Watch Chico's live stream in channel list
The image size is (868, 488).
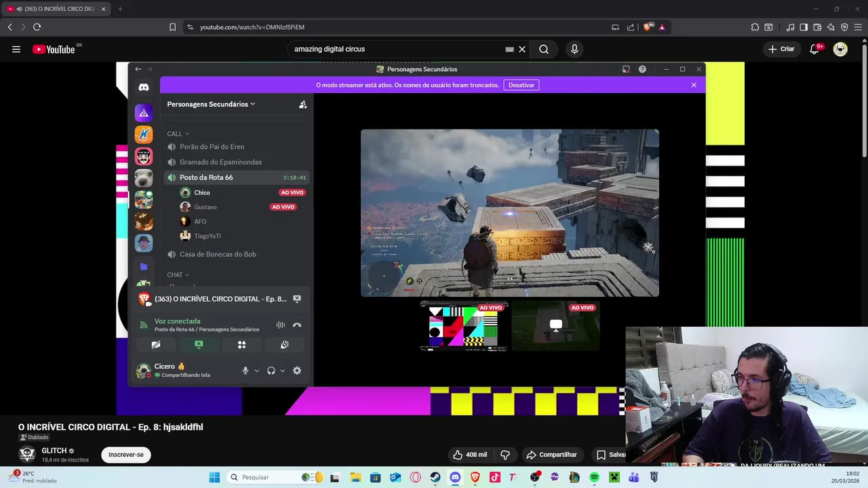point(292,192)
